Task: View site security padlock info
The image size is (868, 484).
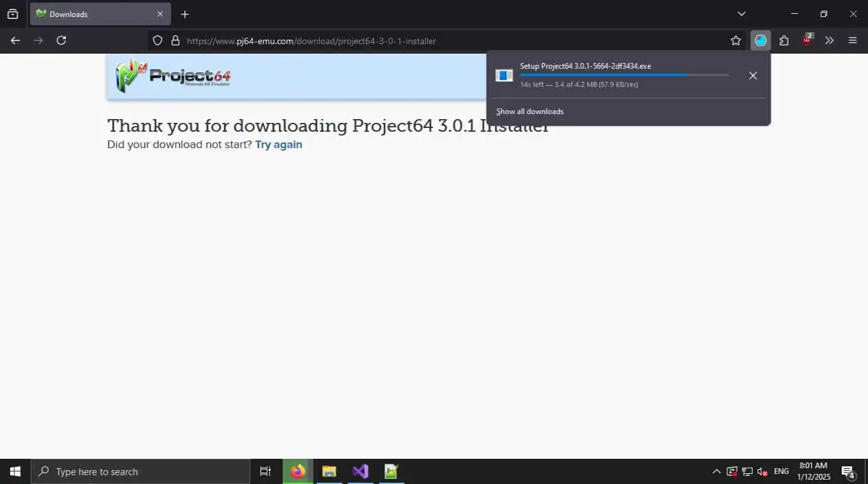Action: pyautogui.click(x=175, y=40)
